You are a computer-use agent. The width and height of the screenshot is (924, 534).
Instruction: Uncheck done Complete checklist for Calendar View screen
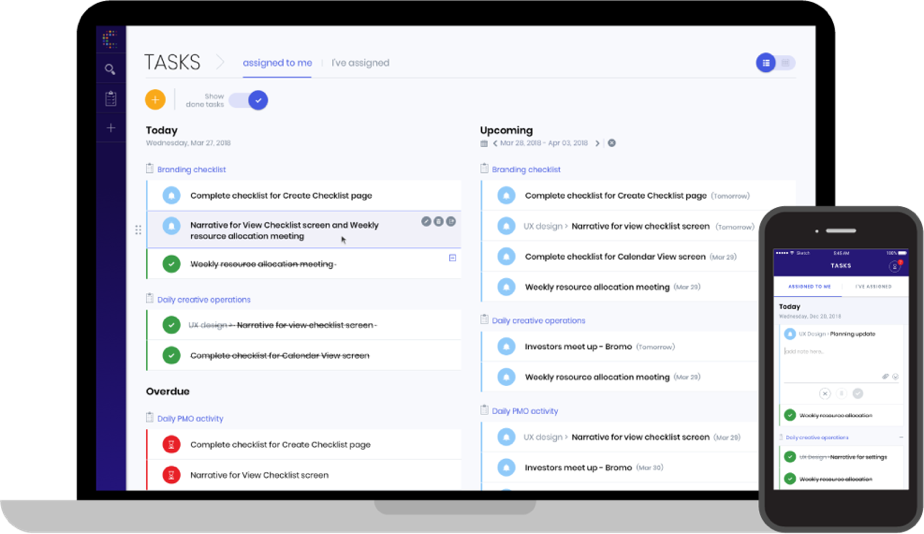point(171,355)
